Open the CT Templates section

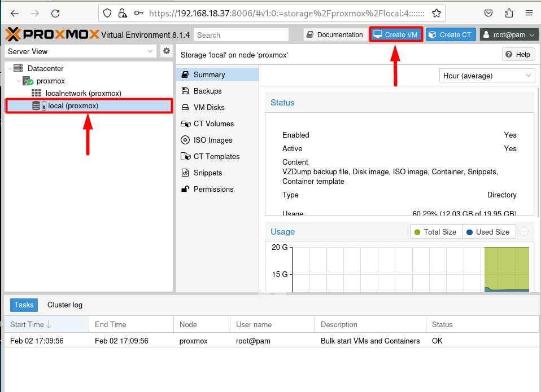[x=217, y=156]
